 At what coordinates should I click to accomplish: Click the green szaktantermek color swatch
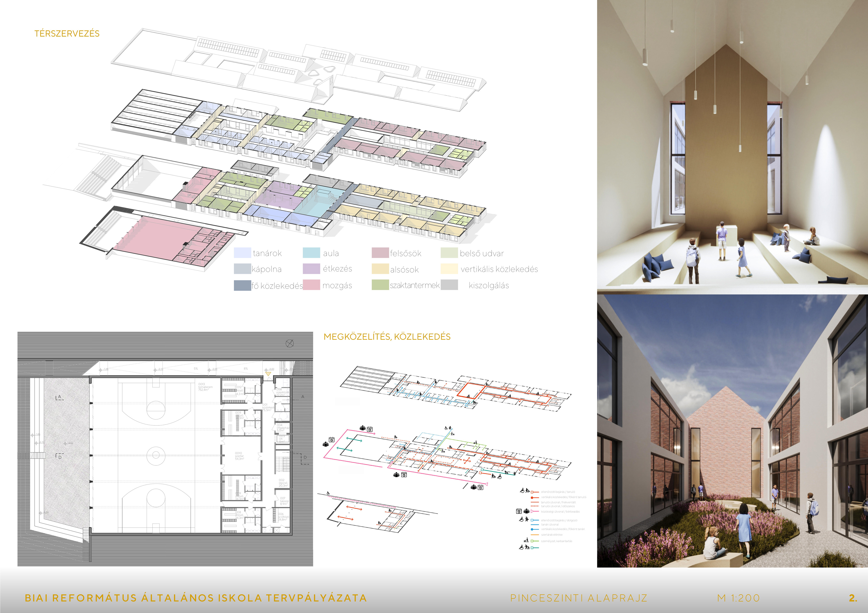pos(380,285)
